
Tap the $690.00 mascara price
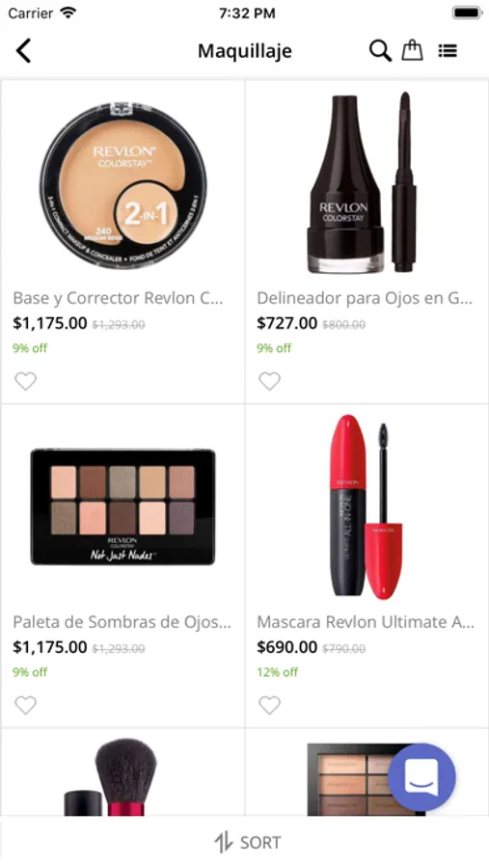pos(286,647)
